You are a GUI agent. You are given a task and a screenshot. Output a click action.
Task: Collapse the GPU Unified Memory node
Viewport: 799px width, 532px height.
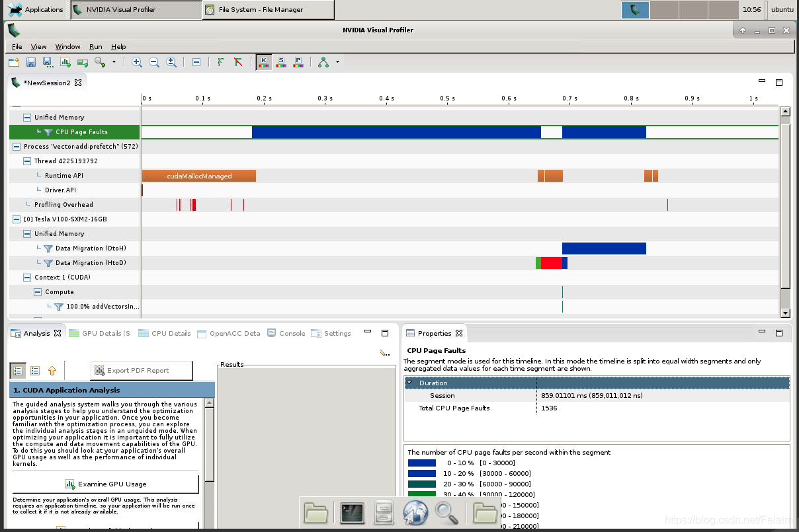[27, 234]
